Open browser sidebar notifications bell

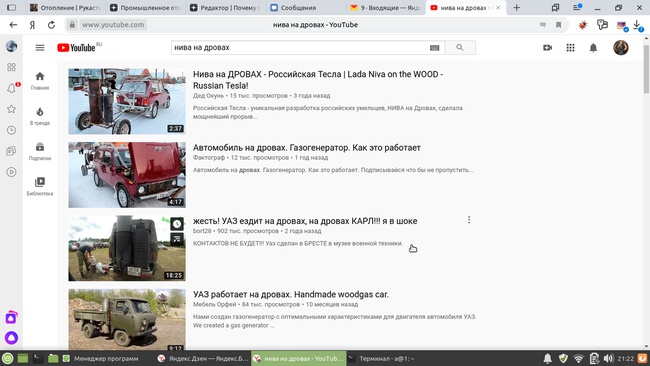click(x=12, y=88)
